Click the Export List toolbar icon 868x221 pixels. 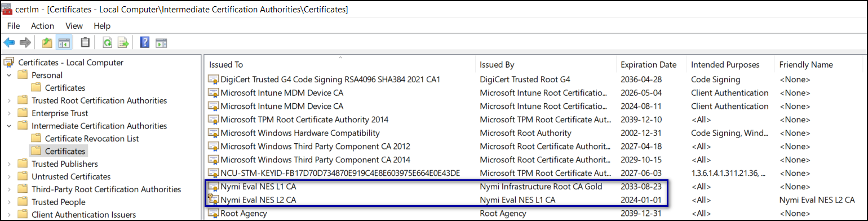[123, 42]
